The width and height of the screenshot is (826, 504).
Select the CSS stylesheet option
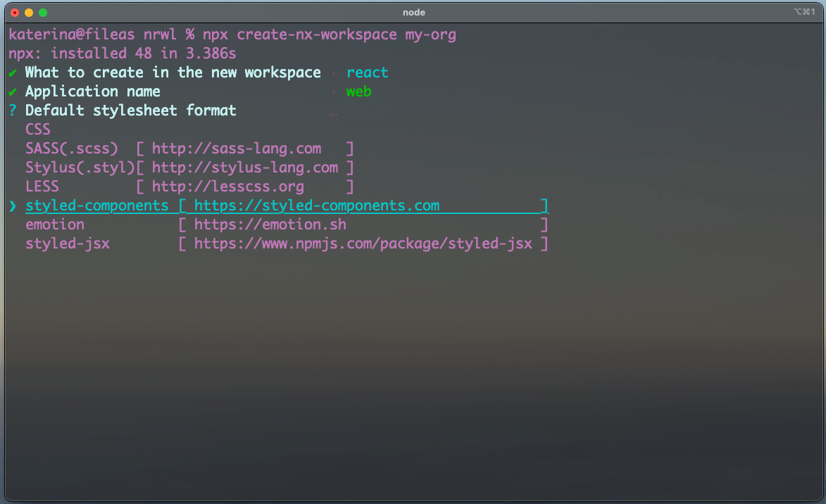[38, 130]
